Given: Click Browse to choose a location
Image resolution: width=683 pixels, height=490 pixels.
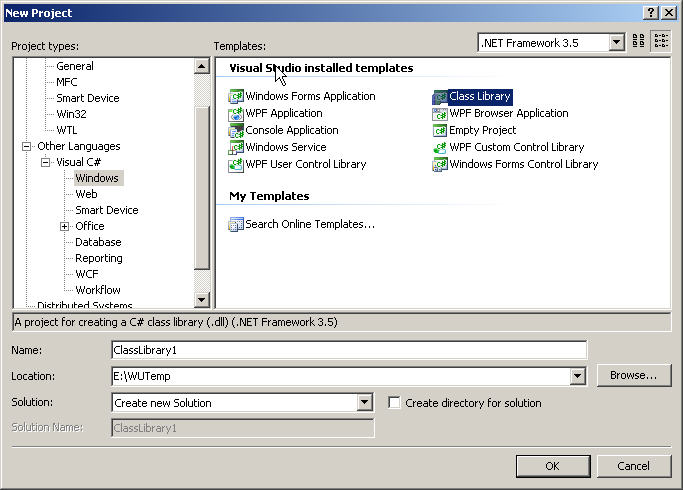Looking at the screenshot, I should coord(633,375).
